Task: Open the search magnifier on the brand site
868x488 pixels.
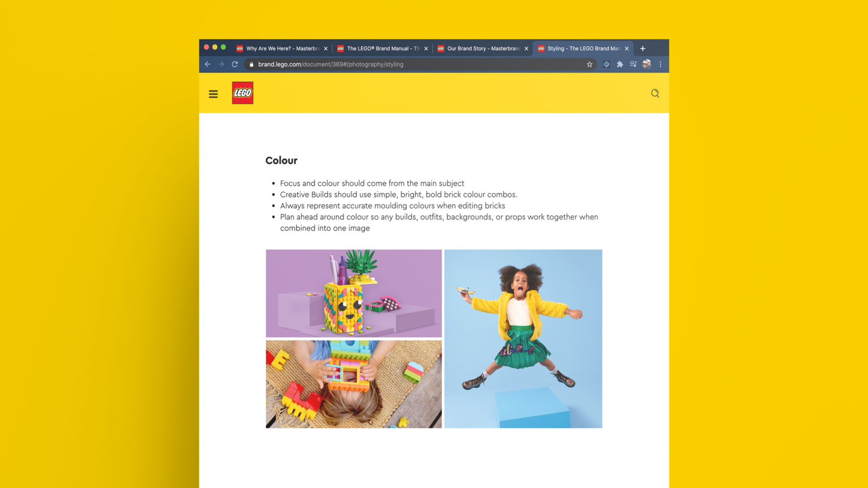Action: tap(655, 93)
